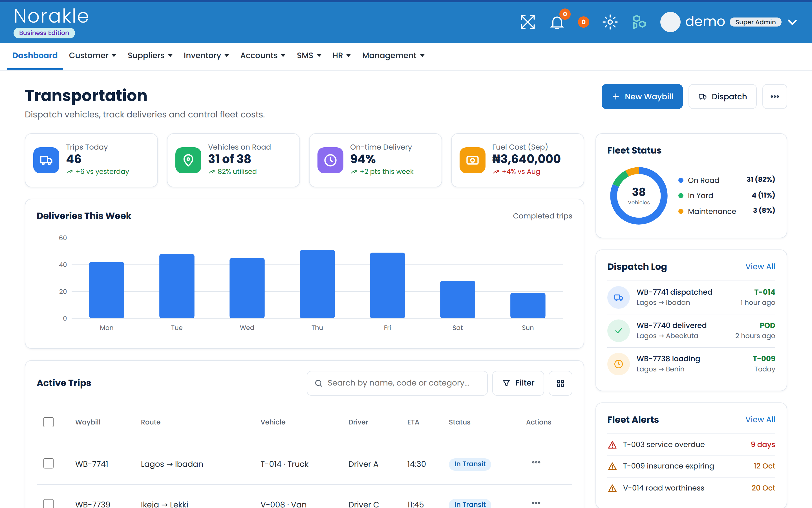The width and height of the screenshot is (812, 508).
Task: Expand the Management dropdown menu
Action: tap(393, 55)
